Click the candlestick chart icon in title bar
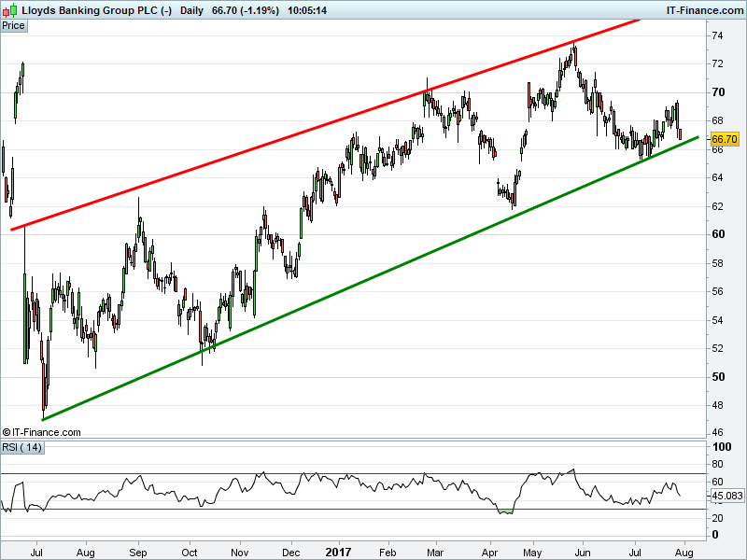This screenshot has height=560, width=747. click(x=9, y=9)
